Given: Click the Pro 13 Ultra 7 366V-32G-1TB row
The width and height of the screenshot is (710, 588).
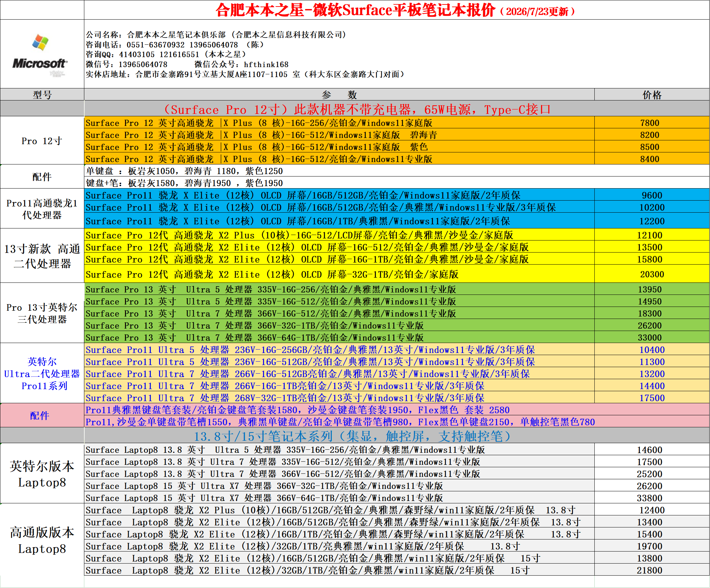Looking at the screenshot, I should 339,325.
